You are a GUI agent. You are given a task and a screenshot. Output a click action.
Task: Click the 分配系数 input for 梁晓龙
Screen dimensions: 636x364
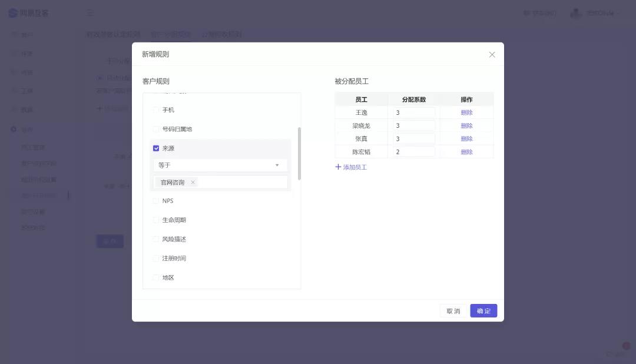tap(414, 125)
